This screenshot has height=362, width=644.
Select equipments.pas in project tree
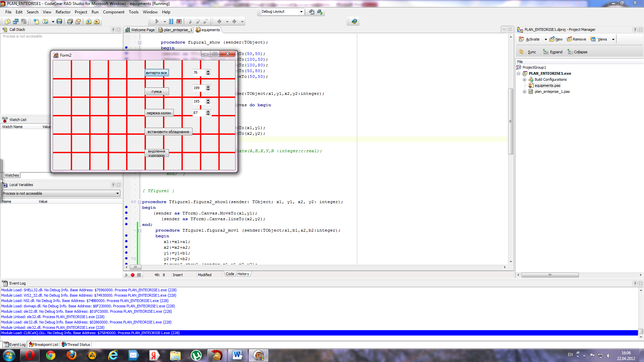547,85
